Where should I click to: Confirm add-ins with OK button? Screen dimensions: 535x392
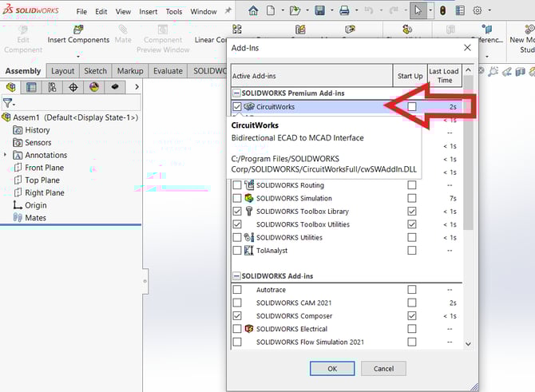332,369
